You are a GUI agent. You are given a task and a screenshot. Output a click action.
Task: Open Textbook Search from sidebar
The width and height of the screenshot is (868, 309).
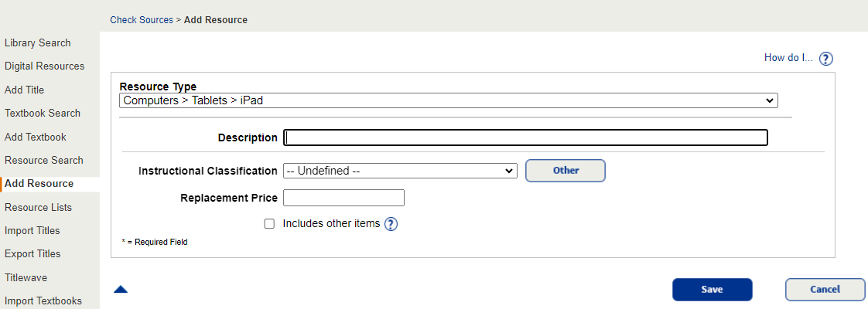tap(43, 113)
